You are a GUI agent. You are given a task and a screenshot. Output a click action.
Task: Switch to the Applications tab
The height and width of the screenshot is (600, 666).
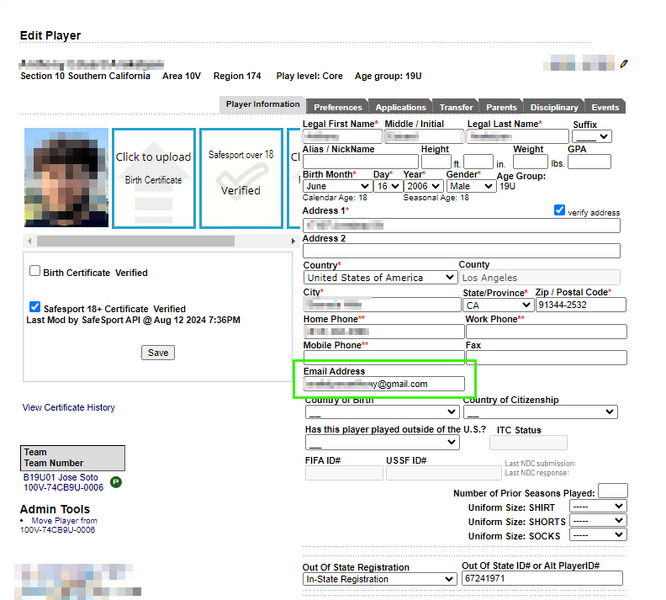click(401, 107)
